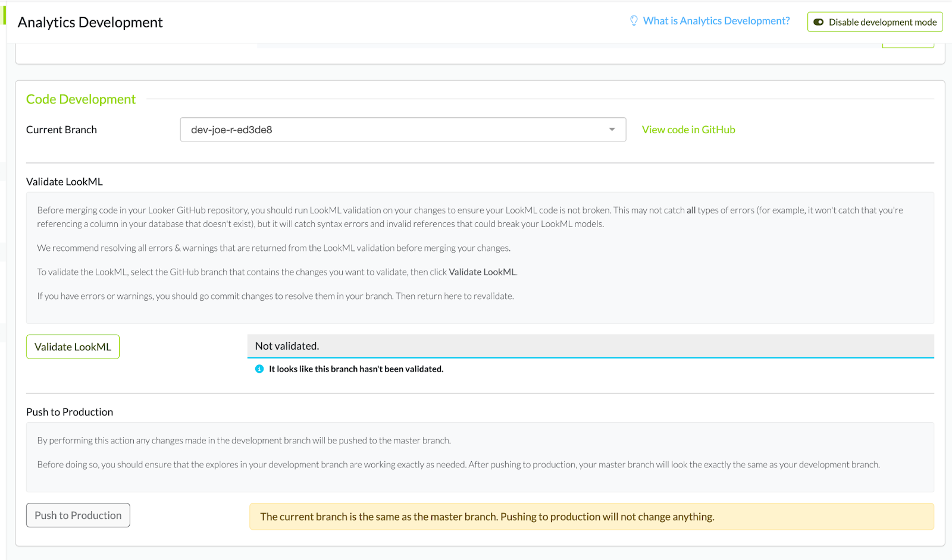Image resolution: width=952 pixels, height=560 pixels.
Task: Click the Analytics Development page title
Action: coord(90,23)
